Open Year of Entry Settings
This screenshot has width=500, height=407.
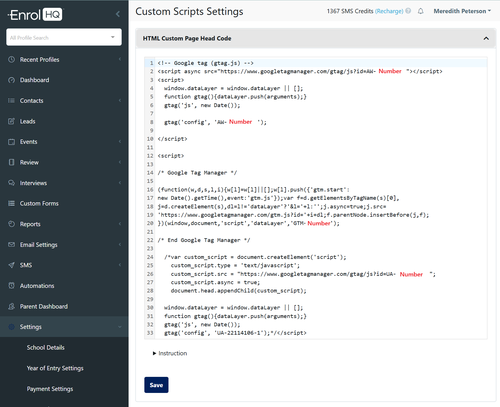tap(55, 368)
